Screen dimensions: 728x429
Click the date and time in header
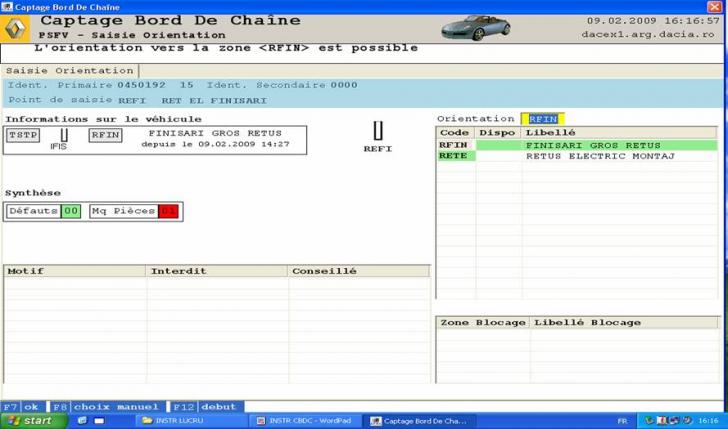(653, 21)
